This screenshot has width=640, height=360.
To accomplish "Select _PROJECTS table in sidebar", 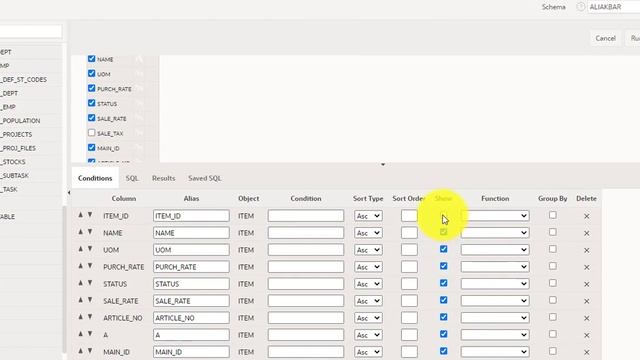I will tap(16, 134).
